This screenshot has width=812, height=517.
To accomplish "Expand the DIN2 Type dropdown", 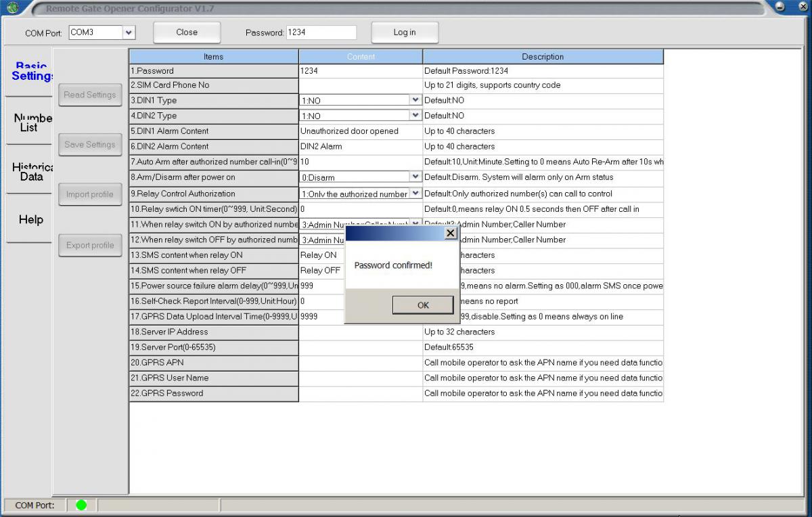I will pyautogui.click(x=415, y=116).
